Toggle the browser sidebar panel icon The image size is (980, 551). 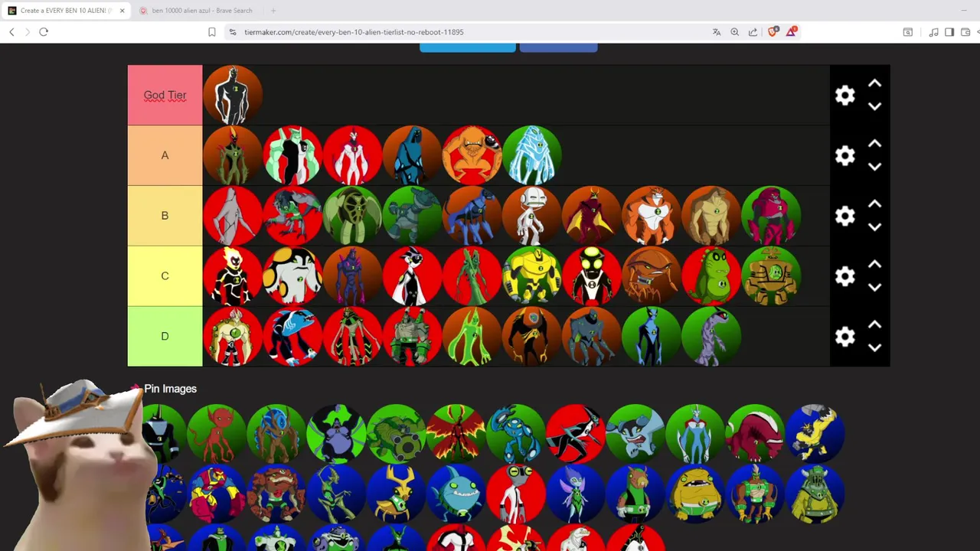[x=949, y=32]
